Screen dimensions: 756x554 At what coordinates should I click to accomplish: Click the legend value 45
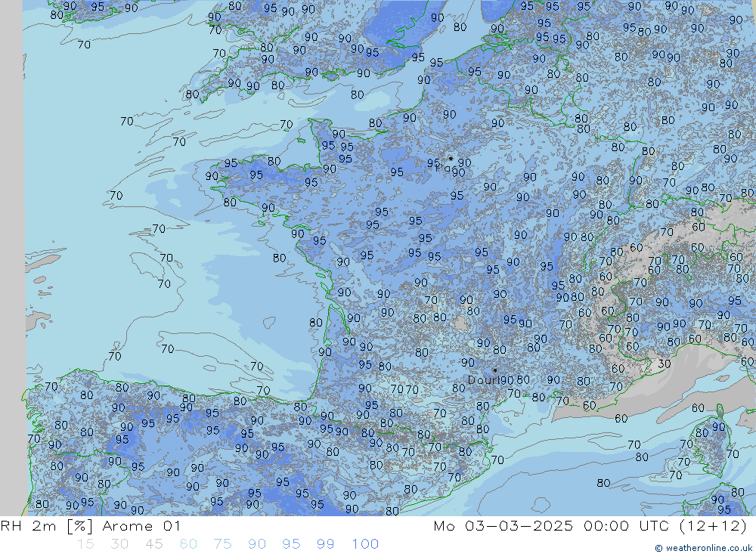click(x=153, y=544)
